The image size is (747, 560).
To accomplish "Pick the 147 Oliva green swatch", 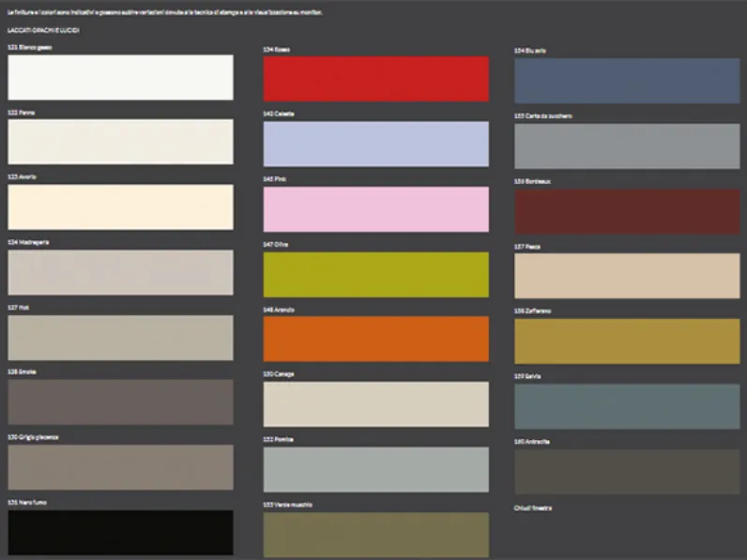I will click(376, 274).
